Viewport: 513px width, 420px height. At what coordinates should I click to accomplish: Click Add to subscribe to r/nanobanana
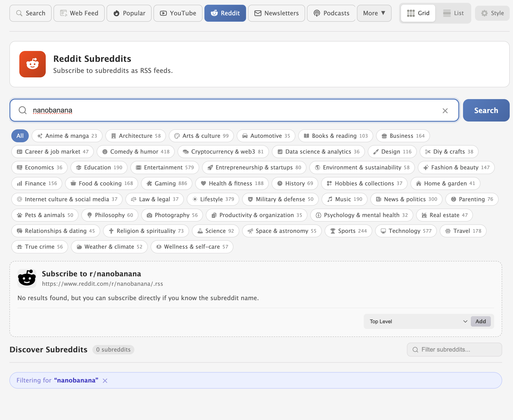tap(480, 321)
